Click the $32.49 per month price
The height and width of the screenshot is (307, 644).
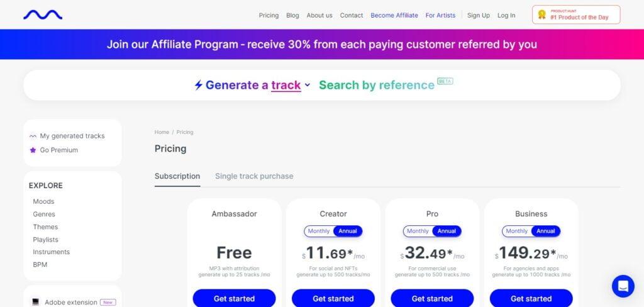pos(432,253)
